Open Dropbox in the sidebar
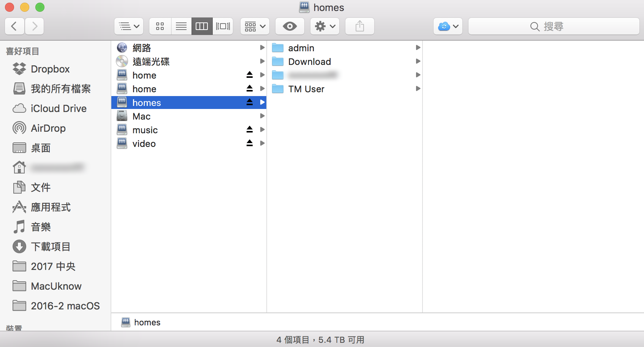 (x=50, y=69)
